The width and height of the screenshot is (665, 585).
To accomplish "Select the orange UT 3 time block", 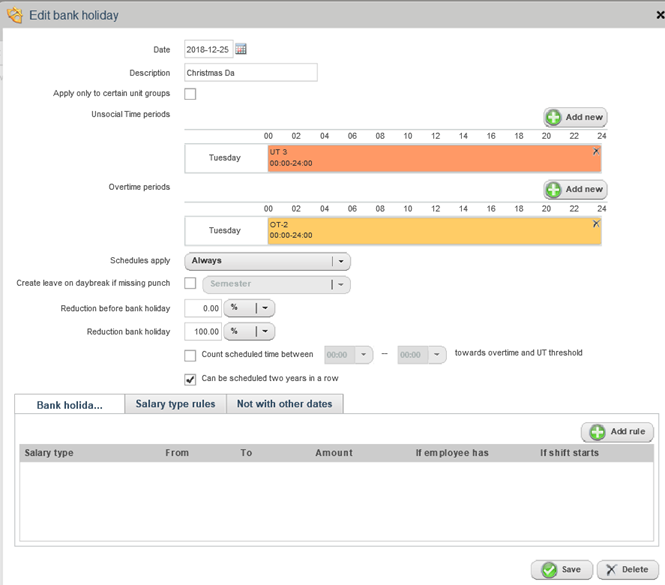I will pyautogui.click(x=434, y=158).
